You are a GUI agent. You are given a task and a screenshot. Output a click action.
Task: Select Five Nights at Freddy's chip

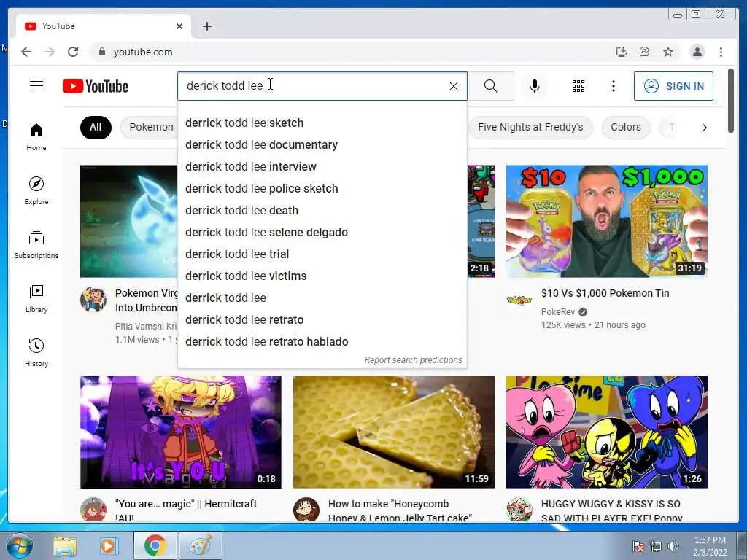(530, 127)
